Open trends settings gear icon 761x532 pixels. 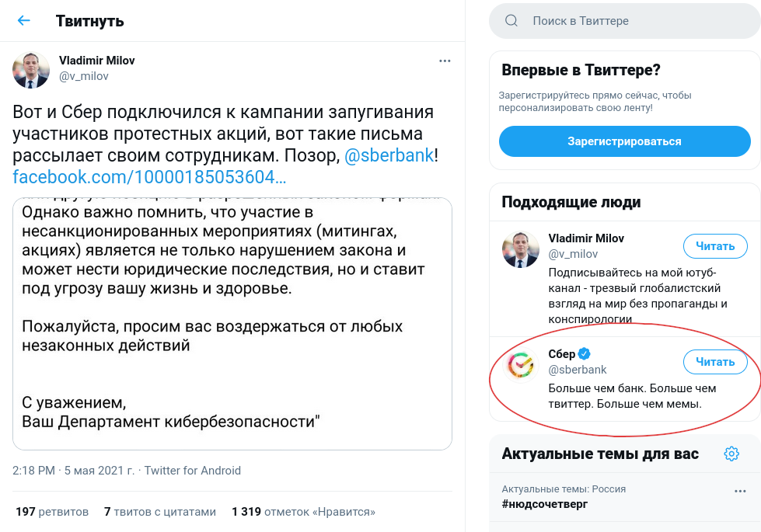pos(731,454)
